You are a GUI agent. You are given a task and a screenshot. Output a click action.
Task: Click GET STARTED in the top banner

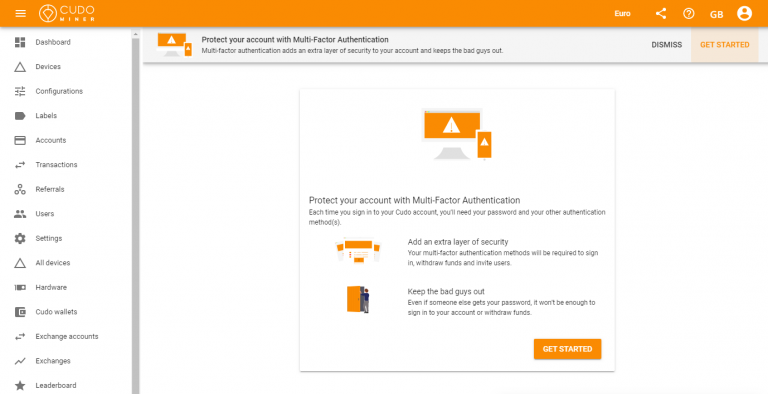click(x=724, y=45)
